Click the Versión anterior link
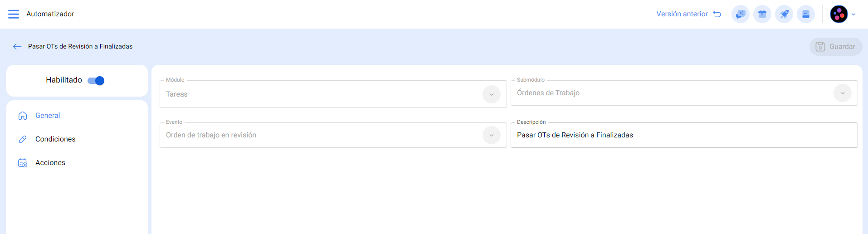Screen dimensions: 868x234 coord(682,14)
